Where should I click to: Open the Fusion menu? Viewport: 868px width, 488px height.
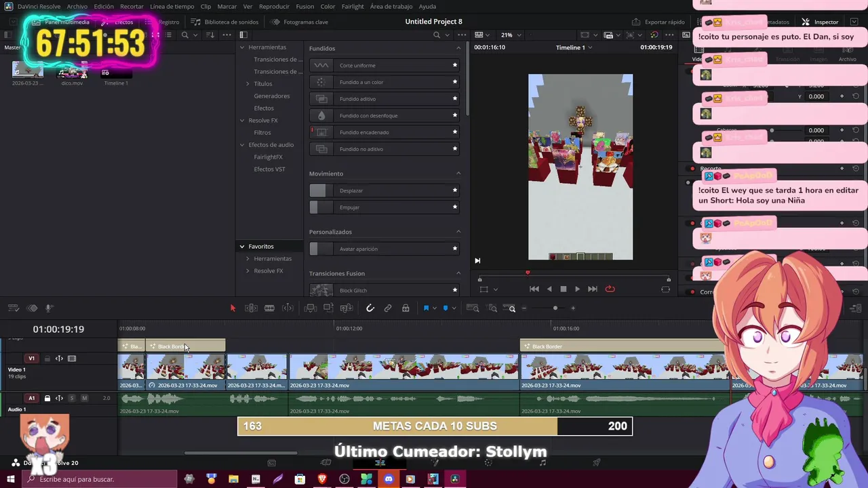(305, 6)
